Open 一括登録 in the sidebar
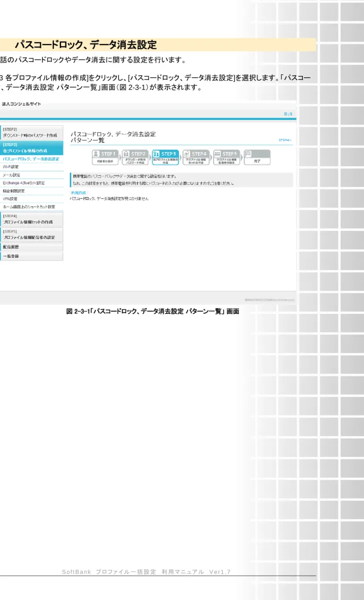 32,256
